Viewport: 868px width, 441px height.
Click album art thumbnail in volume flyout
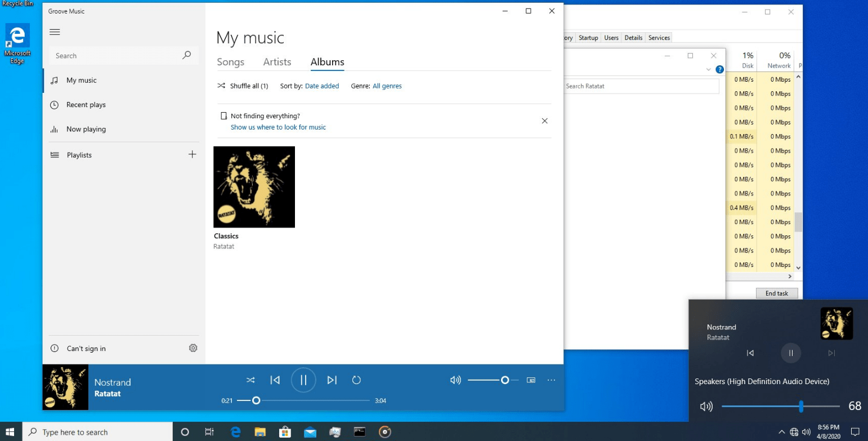[x=836, y=323]
